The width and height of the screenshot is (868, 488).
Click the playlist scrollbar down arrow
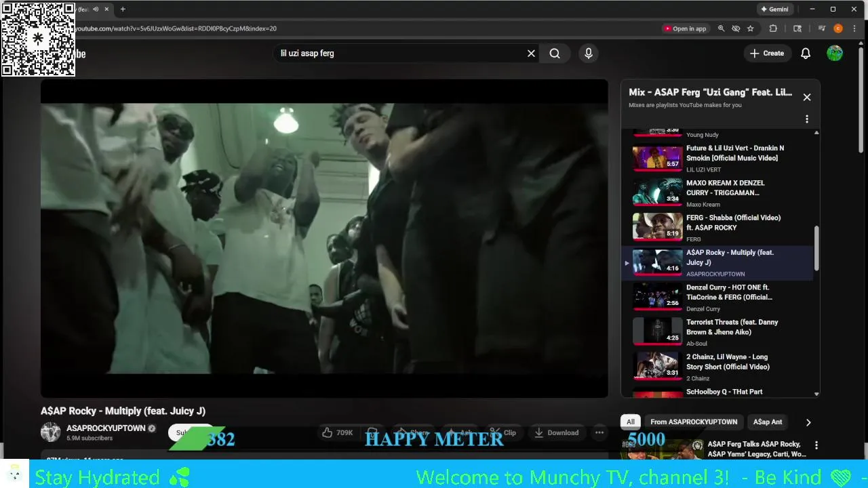[x=816, y=394]
